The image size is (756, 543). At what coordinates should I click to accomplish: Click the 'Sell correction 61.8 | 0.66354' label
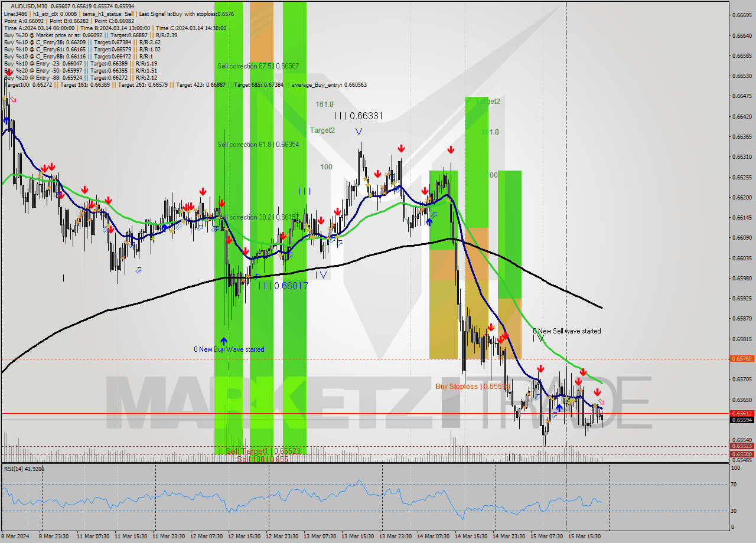(x=258, y=145)
